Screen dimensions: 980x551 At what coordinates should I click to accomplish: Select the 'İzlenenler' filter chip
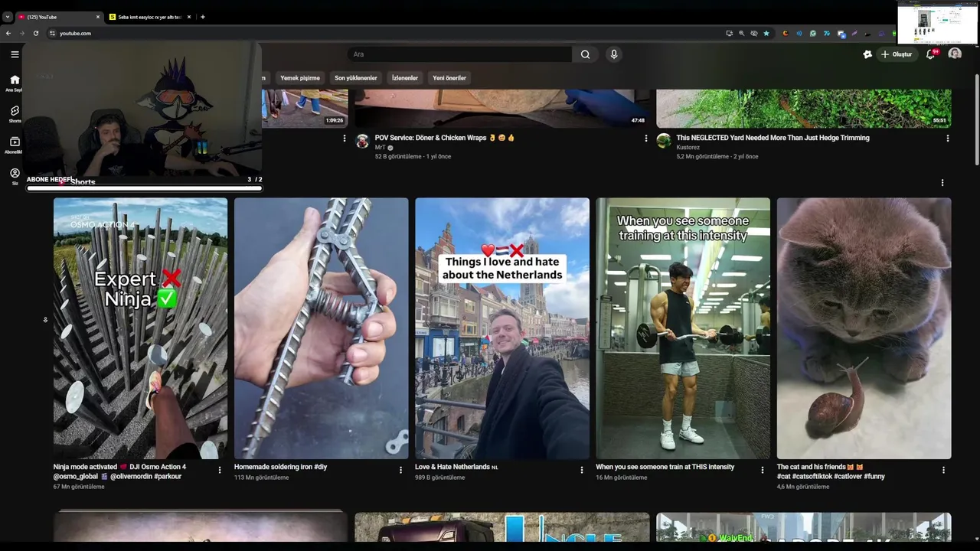coord(405,78)
